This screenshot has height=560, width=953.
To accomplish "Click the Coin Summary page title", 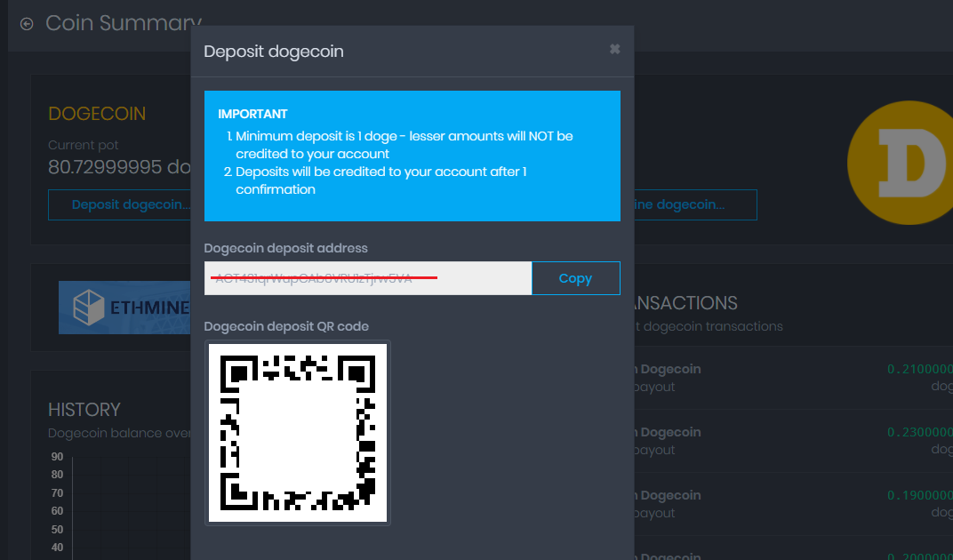I will coord(124,24).
